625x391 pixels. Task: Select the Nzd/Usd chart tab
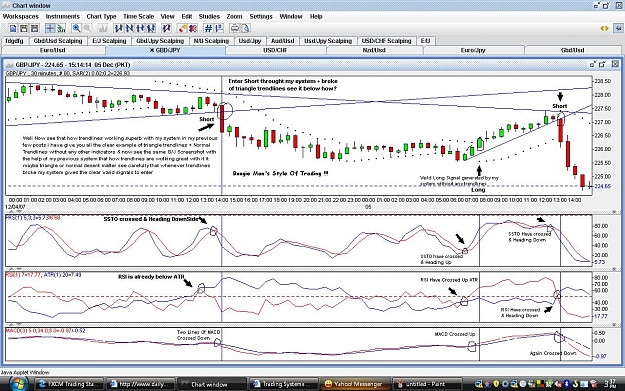point(374,50)
